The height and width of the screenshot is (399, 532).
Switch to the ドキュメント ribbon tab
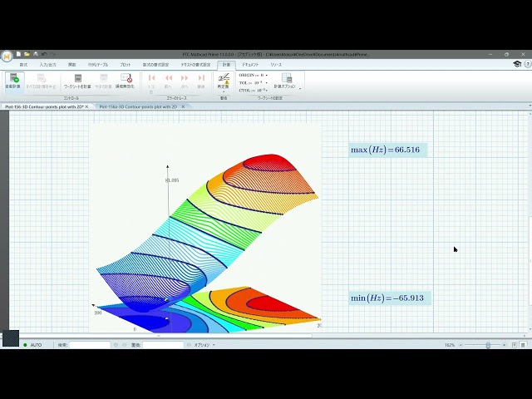pos(250,65)
